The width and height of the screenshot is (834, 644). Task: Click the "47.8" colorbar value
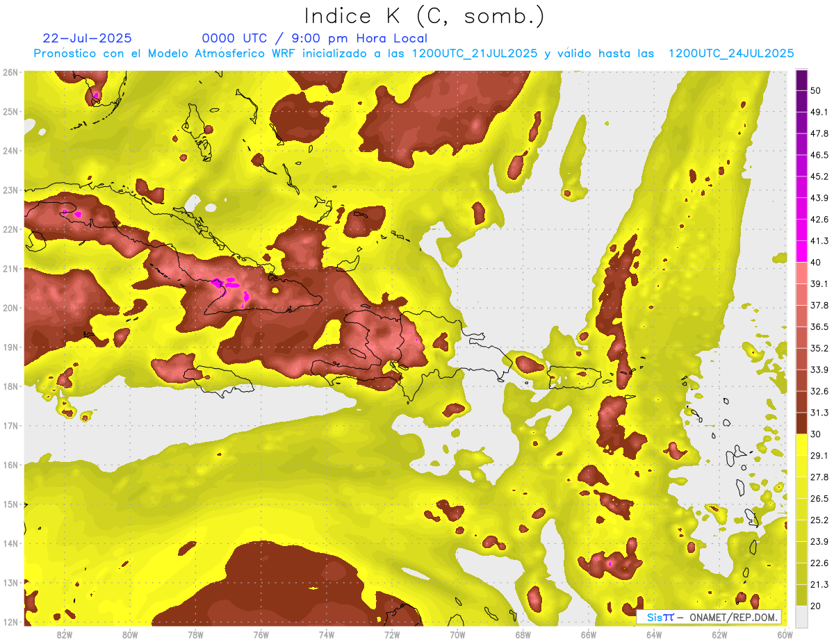[x=819, y=134]
